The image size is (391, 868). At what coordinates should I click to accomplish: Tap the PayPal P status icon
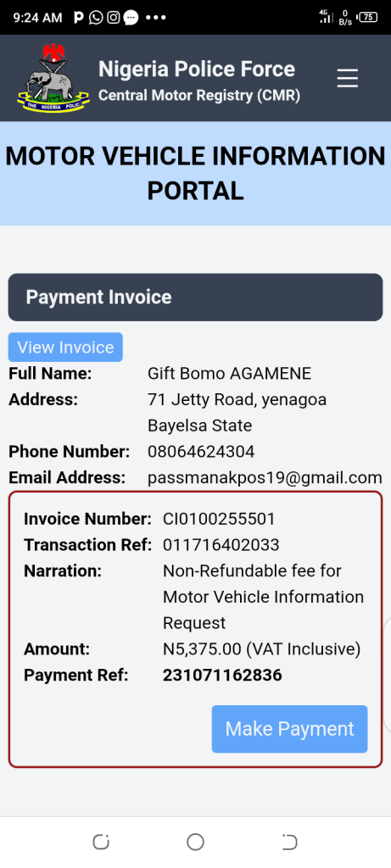[79, 18]
